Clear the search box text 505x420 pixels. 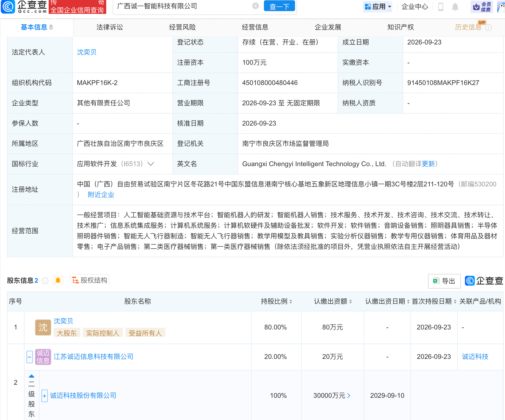pos(256,6)
